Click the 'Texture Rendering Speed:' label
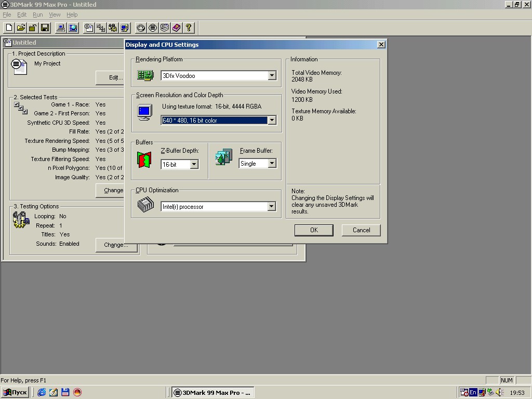This screenshot has height=399, width=532. click(x=57, y=141)
